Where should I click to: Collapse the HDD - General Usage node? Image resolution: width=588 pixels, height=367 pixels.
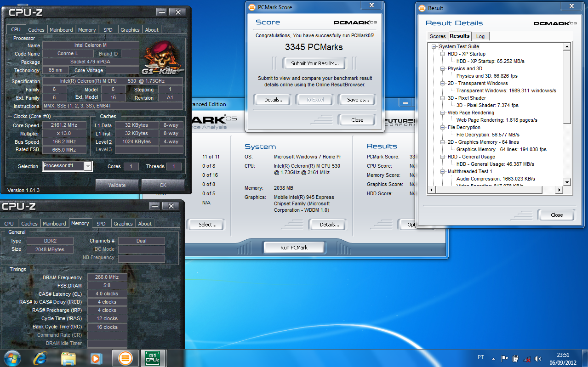443,157
